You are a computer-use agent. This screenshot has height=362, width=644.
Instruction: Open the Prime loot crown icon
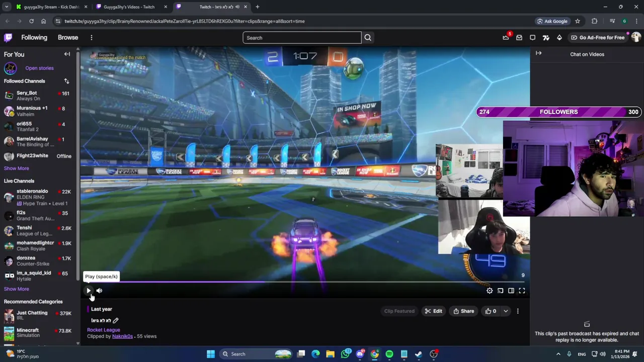pyautogui.click(x=506, y=38)
